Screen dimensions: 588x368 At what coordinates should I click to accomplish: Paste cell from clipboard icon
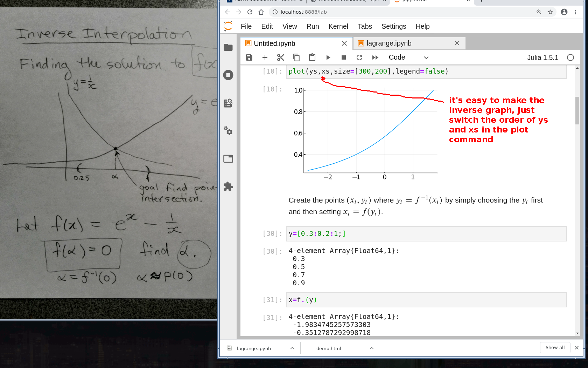312,57
